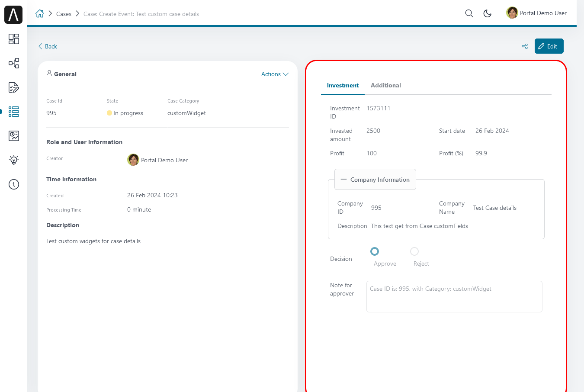
Task: Toggle dark mode moon icon
Action: click(x=488, y=13)
